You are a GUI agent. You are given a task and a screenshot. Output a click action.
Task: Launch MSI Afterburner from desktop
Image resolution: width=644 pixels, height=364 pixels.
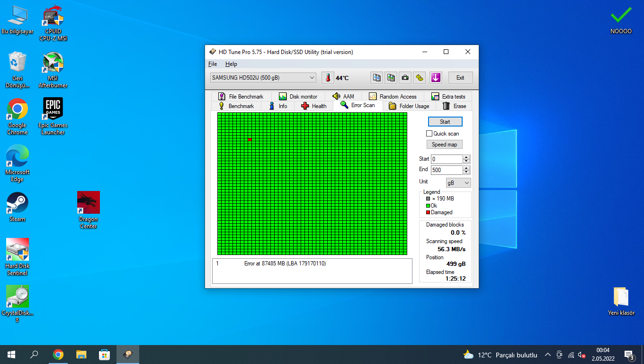[53, 70]
